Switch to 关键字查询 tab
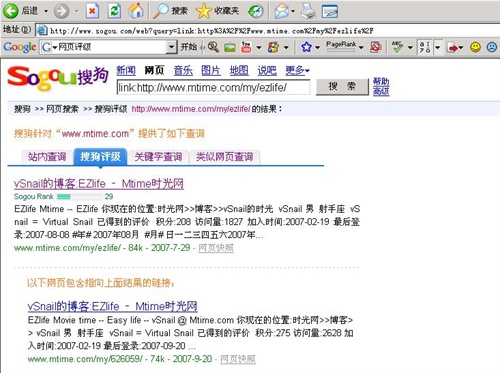The image size is (500, 373). pyautogui.click(x=158, y=157)
